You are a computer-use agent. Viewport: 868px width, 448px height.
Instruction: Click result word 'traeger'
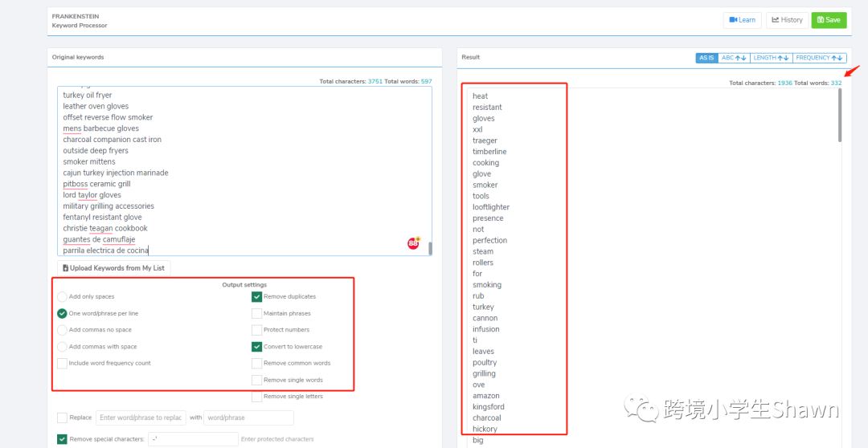click(x=485, y=141)
